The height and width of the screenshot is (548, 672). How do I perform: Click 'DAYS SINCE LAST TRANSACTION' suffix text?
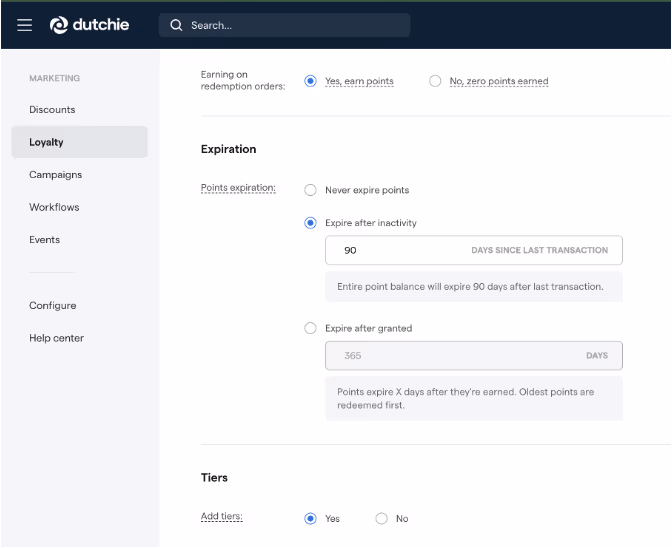point(540,251)
